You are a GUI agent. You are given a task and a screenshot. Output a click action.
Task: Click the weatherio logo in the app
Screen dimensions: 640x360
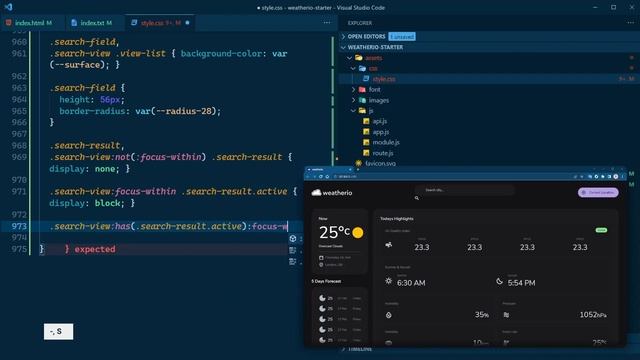pyautogui.click(x=332, y=193)
